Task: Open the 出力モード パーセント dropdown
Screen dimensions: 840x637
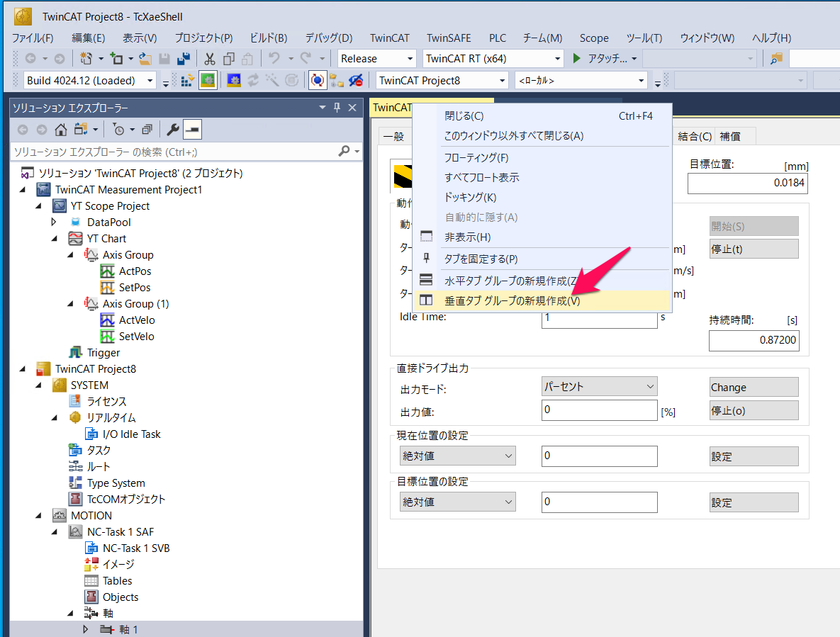Action: (x=599, y=386)
